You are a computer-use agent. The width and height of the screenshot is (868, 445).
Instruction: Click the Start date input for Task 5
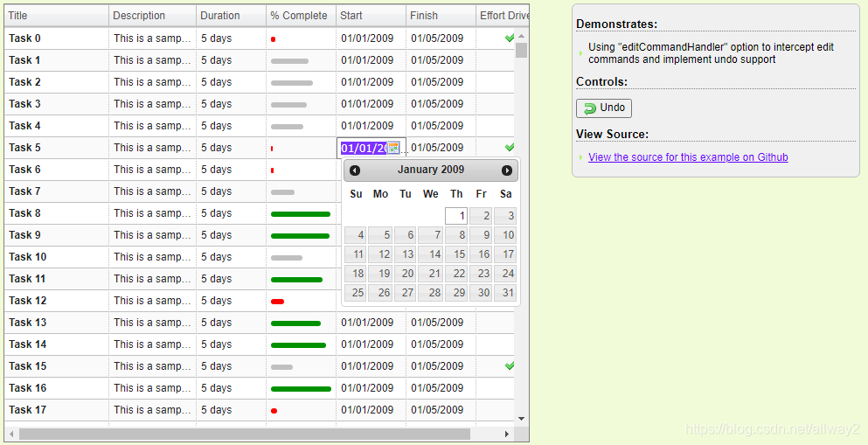click(x=364, y=149)
